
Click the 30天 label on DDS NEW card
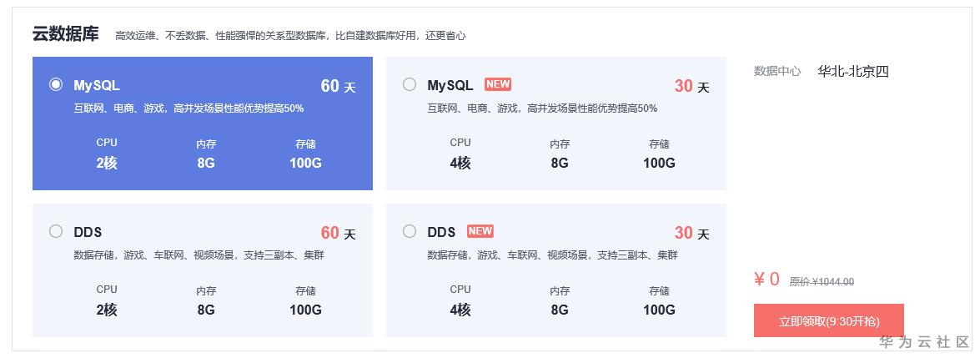(691, 233)
